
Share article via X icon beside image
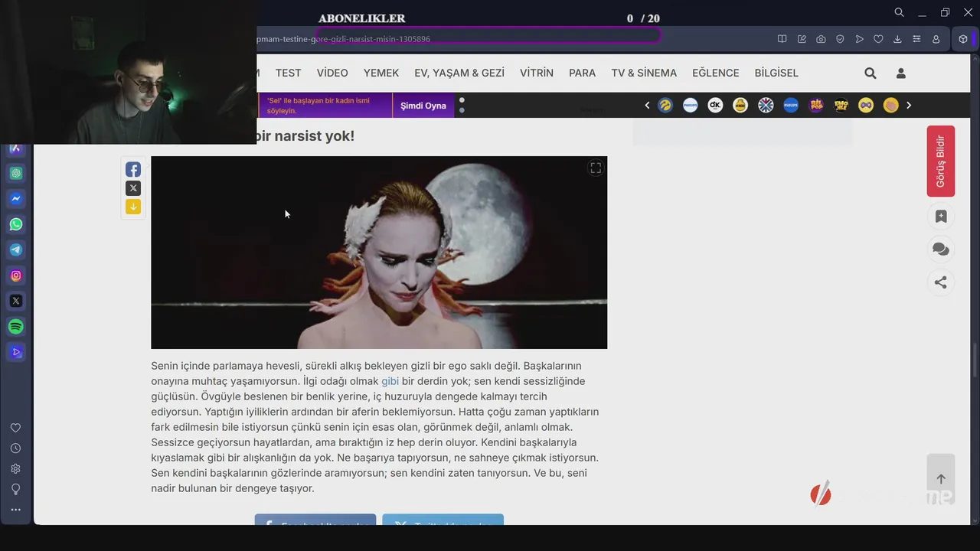(x=133, y=188)
